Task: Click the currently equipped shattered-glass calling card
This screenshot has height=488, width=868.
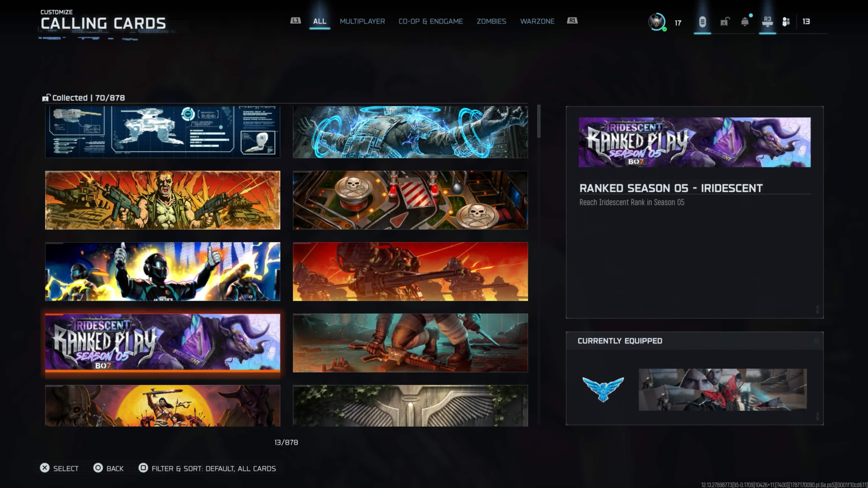Action: click(723, 389)
